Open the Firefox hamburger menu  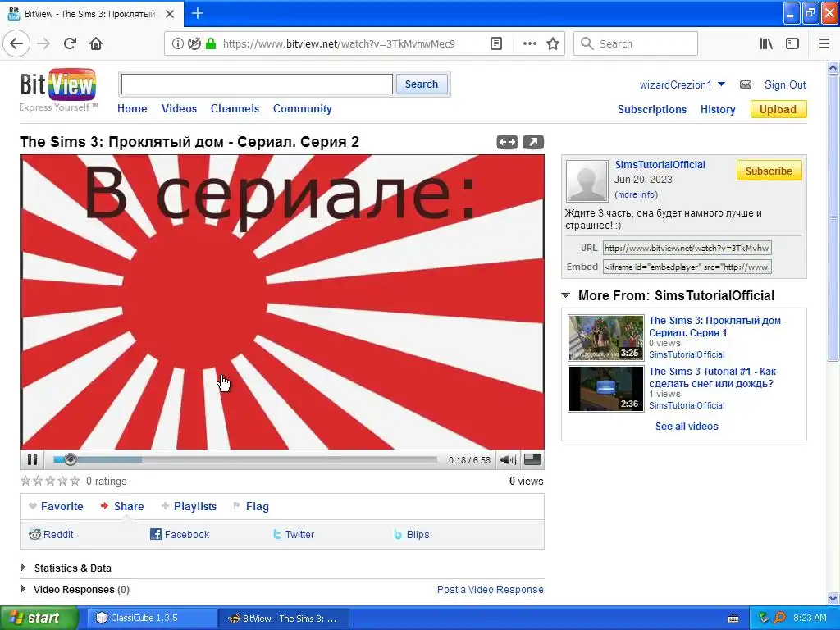point(824,43)
